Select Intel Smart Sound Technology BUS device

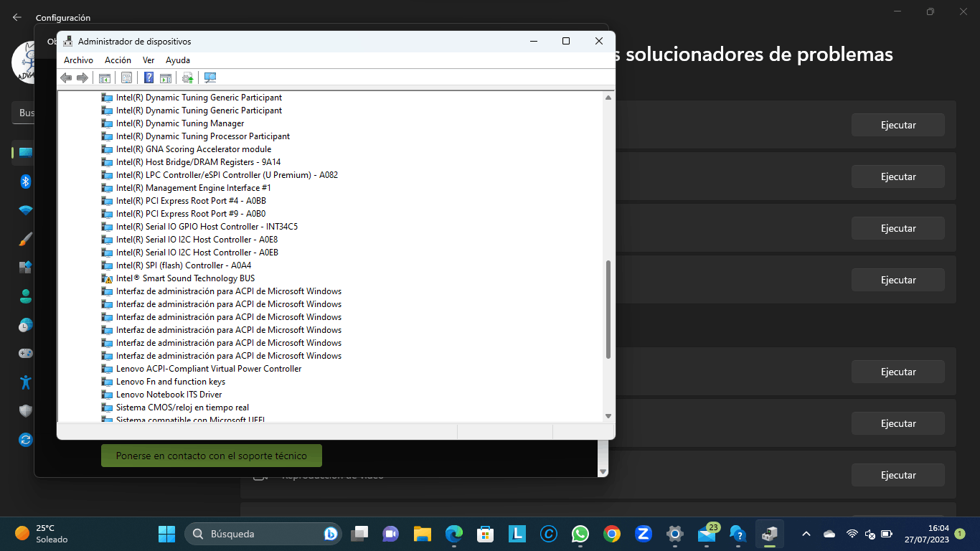click(186, 278)
